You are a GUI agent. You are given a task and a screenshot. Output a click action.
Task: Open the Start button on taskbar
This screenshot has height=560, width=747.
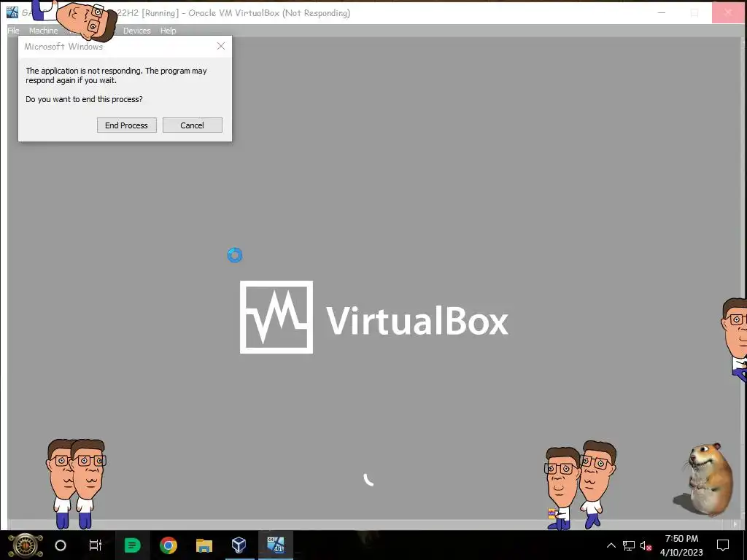26,545
